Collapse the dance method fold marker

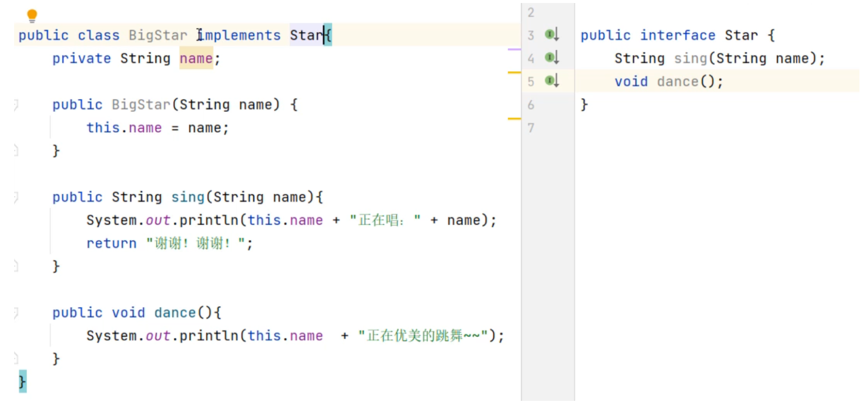point(16,313)
